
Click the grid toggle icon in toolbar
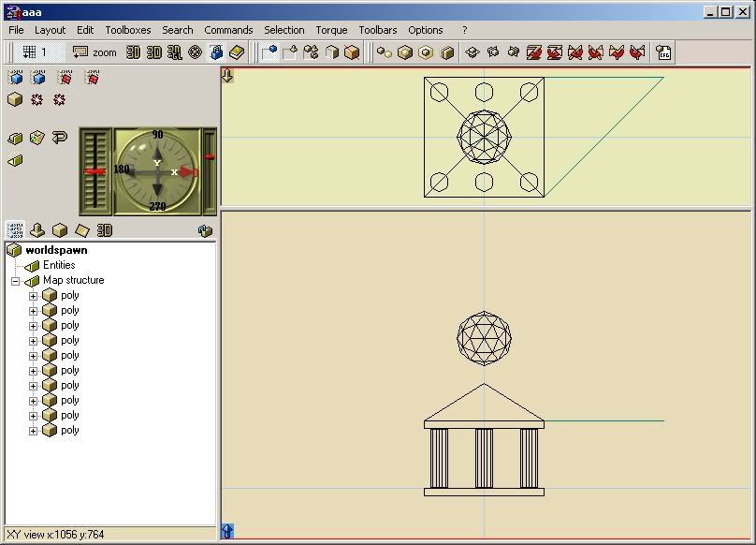point(30,52)
